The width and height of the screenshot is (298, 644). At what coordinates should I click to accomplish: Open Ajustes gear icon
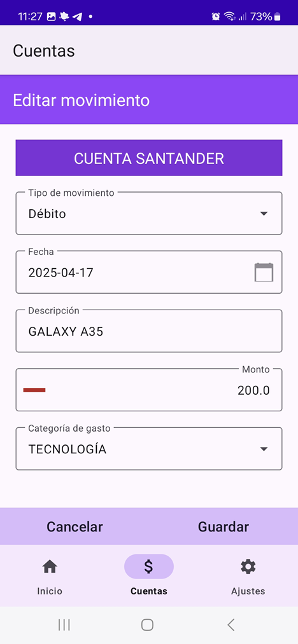(x=248, y=567)
